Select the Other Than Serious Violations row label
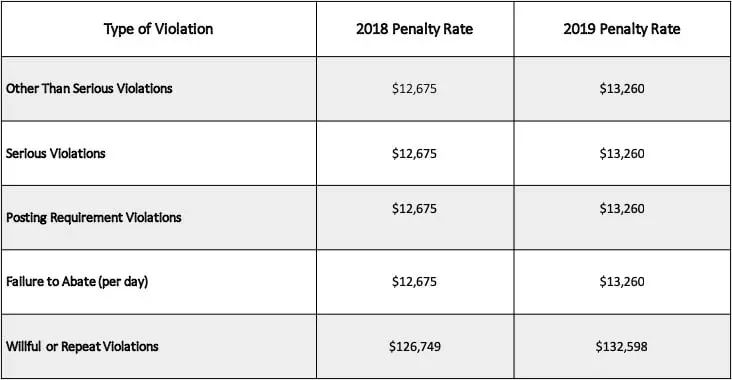Screen dimensions: 732x380 pos(89,88)
